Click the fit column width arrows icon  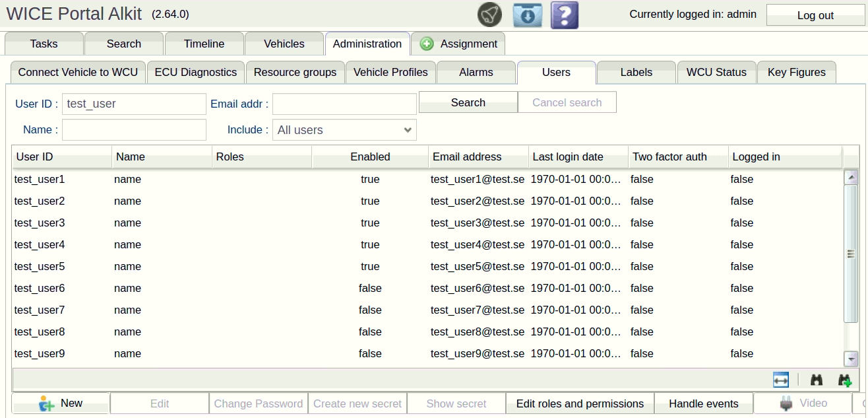(x=781, y=380)
